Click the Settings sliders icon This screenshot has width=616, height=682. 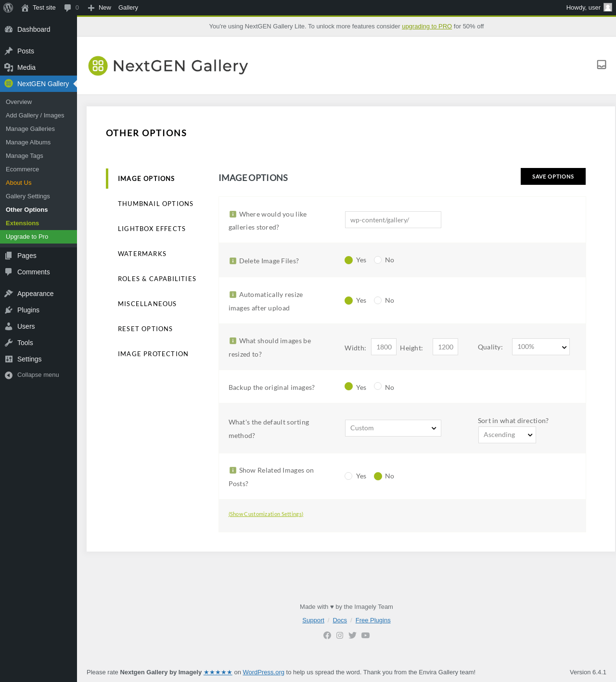[9, 359]
